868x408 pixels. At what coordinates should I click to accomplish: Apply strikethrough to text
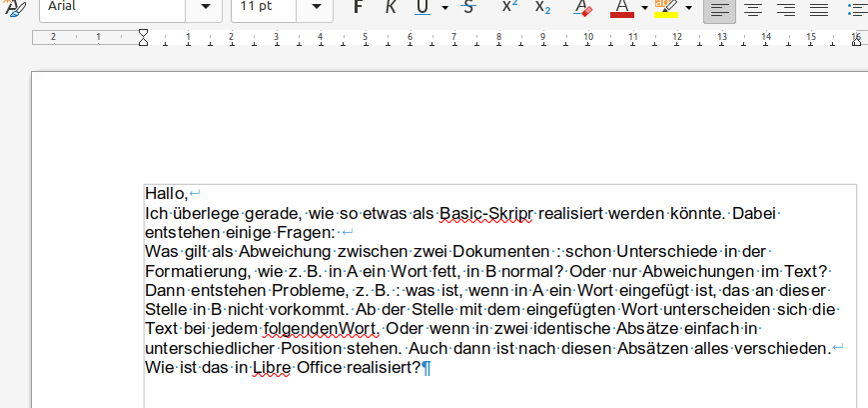click(x=468, y=7)
